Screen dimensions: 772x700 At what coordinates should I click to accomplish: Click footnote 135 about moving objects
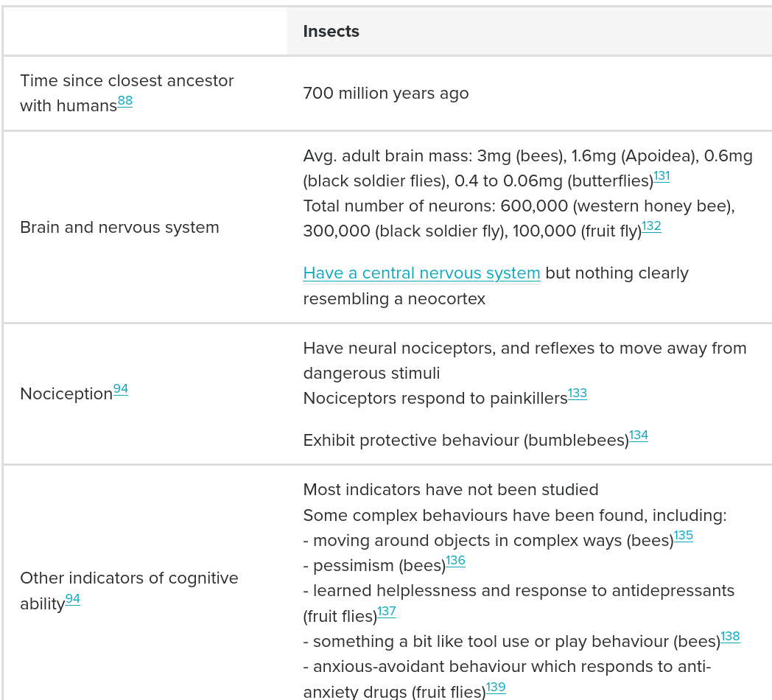684,536
